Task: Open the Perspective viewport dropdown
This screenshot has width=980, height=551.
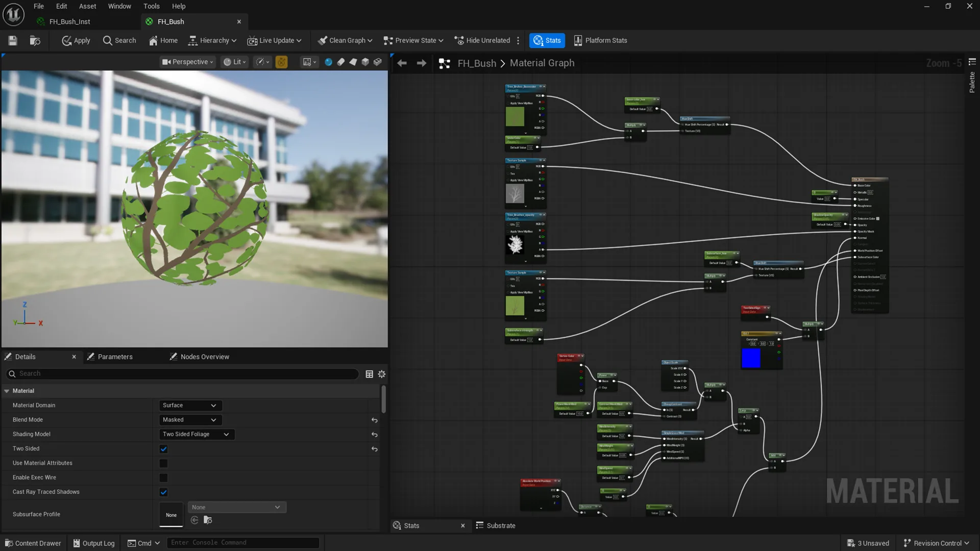Action: tap(187, 62)
